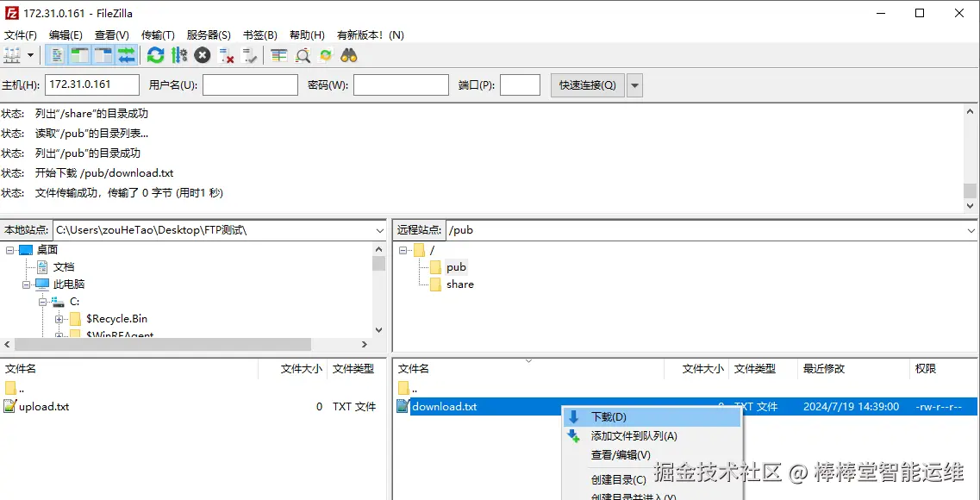Open the quick connect history dropdown

pyautogui.click(x=635, y=85)
